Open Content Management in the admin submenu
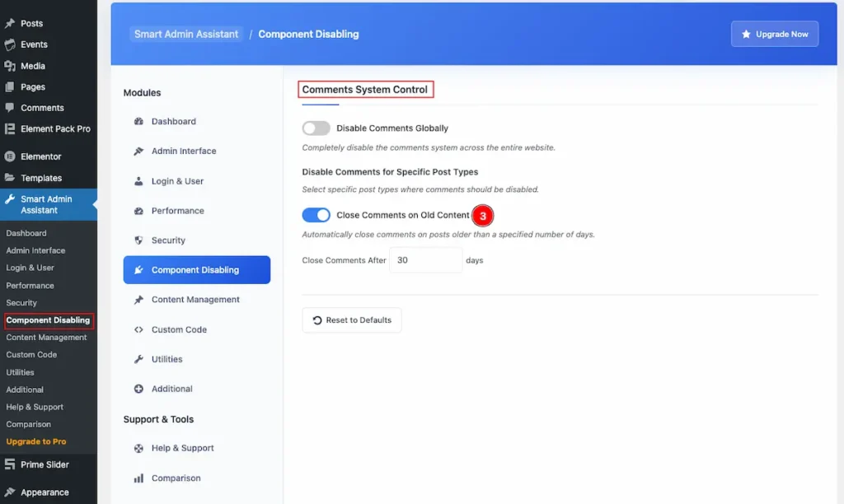The width and height of the screenshot is (844, 504). pyautogui.click(x=46, y=338)
